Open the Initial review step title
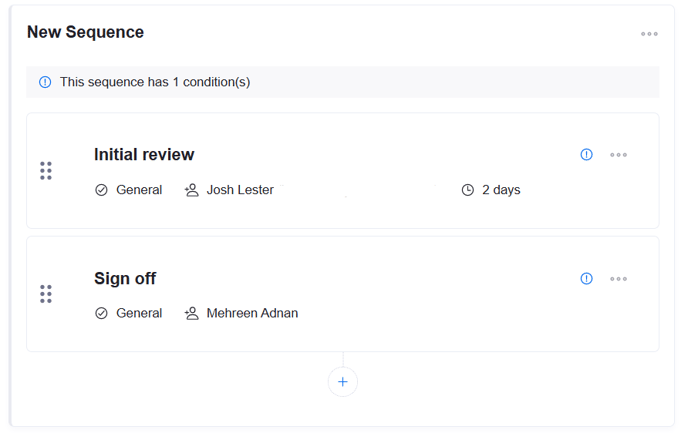The height and width of the screenshot is (433, 688). pos(144,155)
